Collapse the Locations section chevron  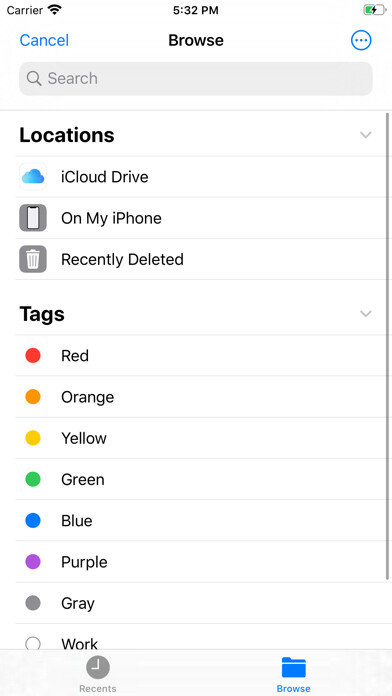point(365,135)
